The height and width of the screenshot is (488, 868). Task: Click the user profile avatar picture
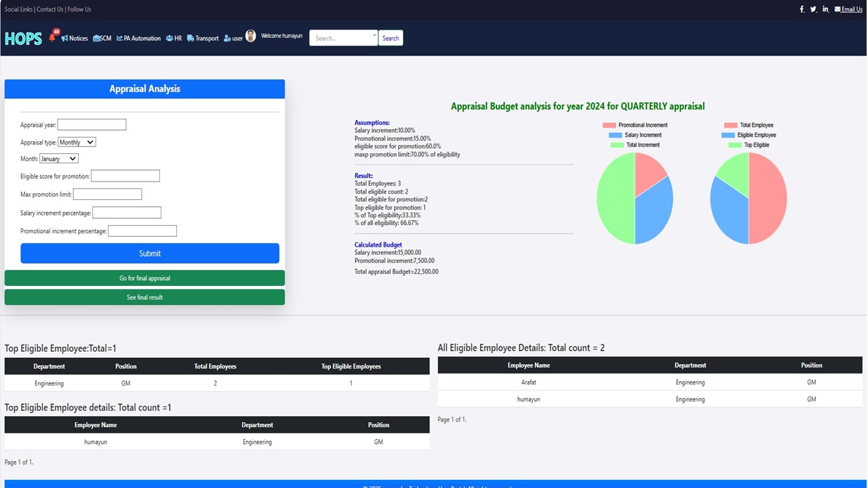click(x=250, y=37)
